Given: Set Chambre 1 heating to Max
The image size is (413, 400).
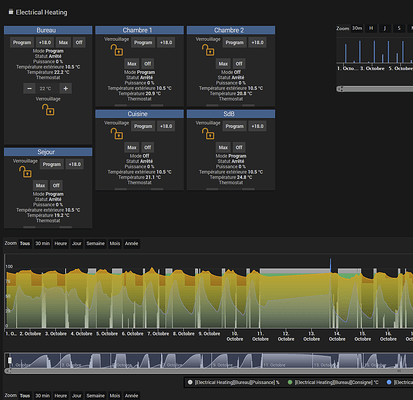Looking at the screenshot, I should 132,63.
